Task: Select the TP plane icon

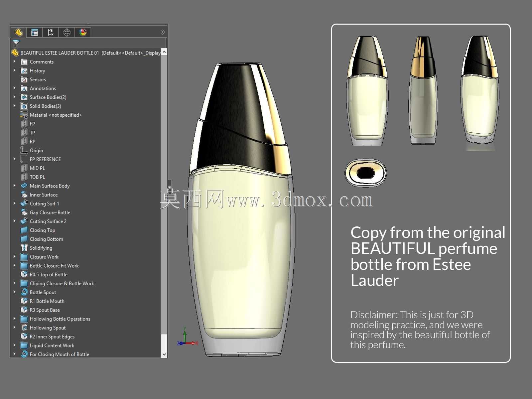Action: point(24,133)
